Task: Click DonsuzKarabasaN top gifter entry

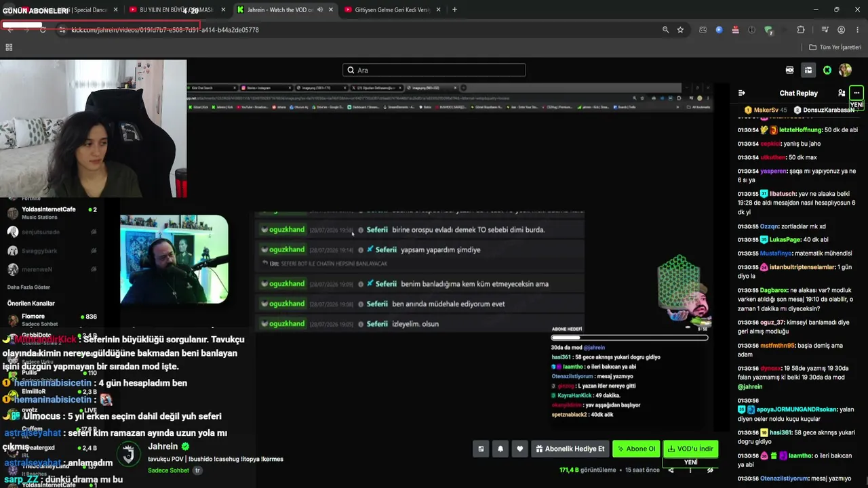Action: point(825,110)
